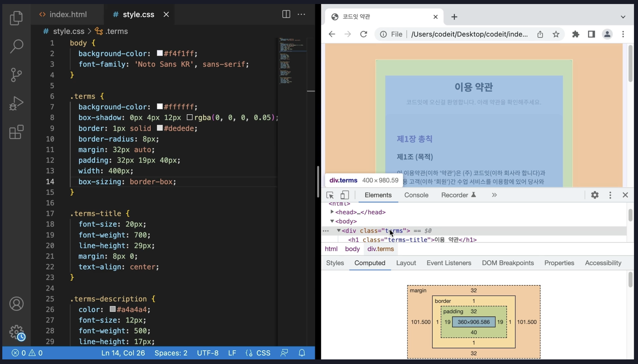Change indentation via Spaces: 2
Image resolution: width=638 pixels, height=364 pixels.
[171, 353]
